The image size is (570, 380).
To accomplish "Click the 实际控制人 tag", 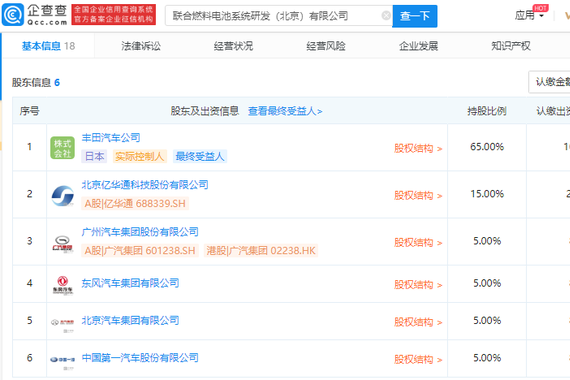I will [x=140, y=156].
